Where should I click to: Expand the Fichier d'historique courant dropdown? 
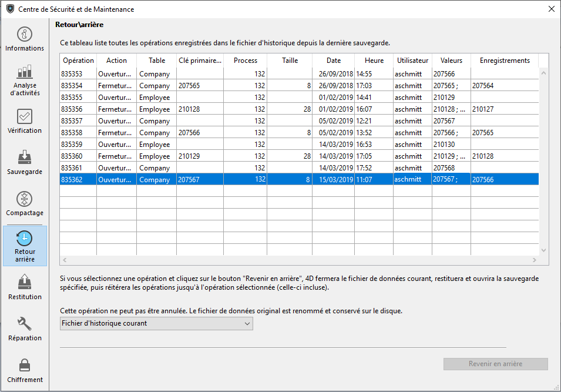pyautogui.click(x=156, y=323)
